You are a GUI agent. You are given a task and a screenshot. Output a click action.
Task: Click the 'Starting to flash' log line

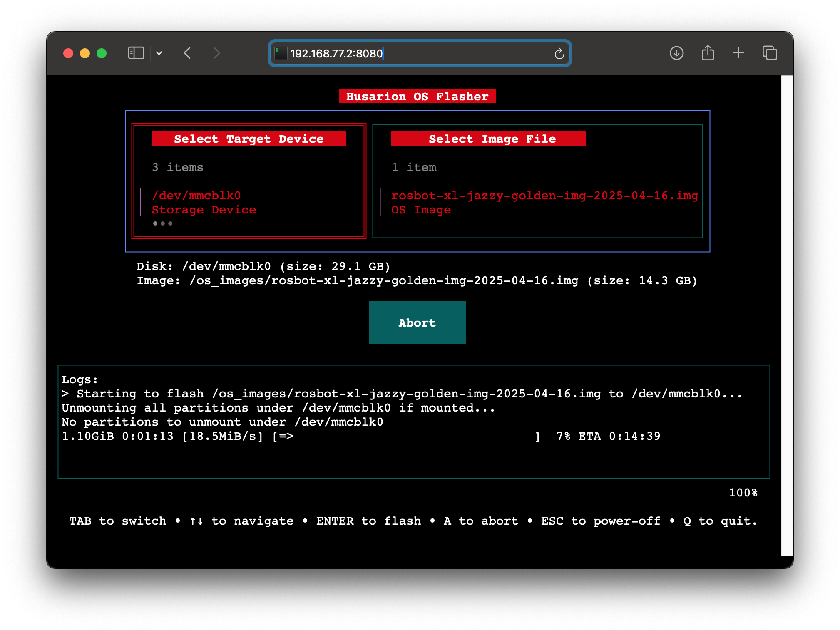click(x=402, y=394)
